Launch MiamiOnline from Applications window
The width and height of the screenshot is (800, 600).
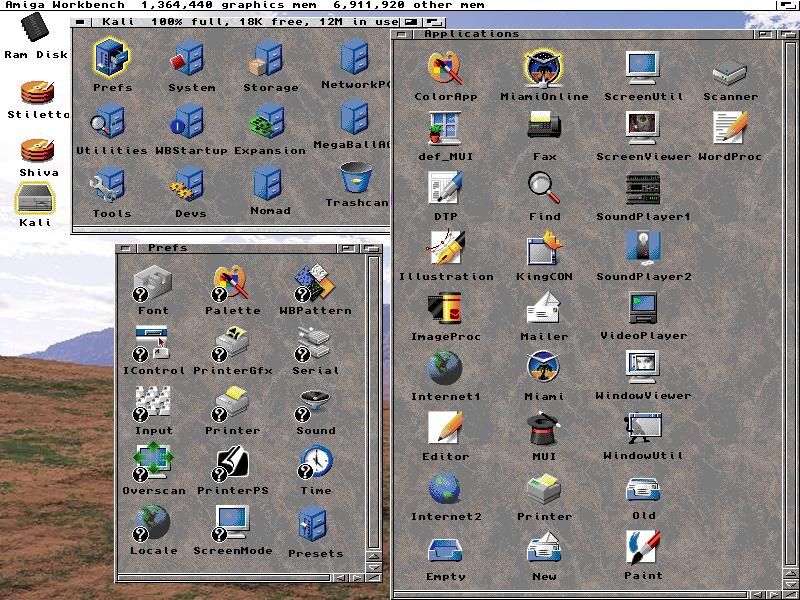click(543, 68)
